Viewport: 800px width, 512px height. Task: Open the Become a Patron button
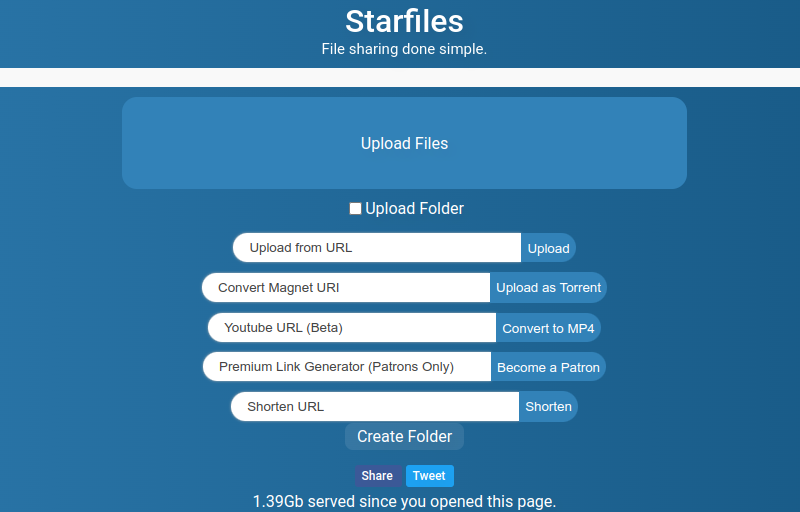click(x=548, y=367)
